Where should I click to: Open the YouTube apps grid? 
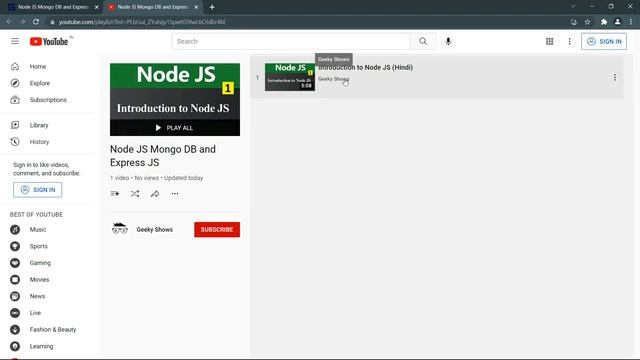tap(549, 41)
